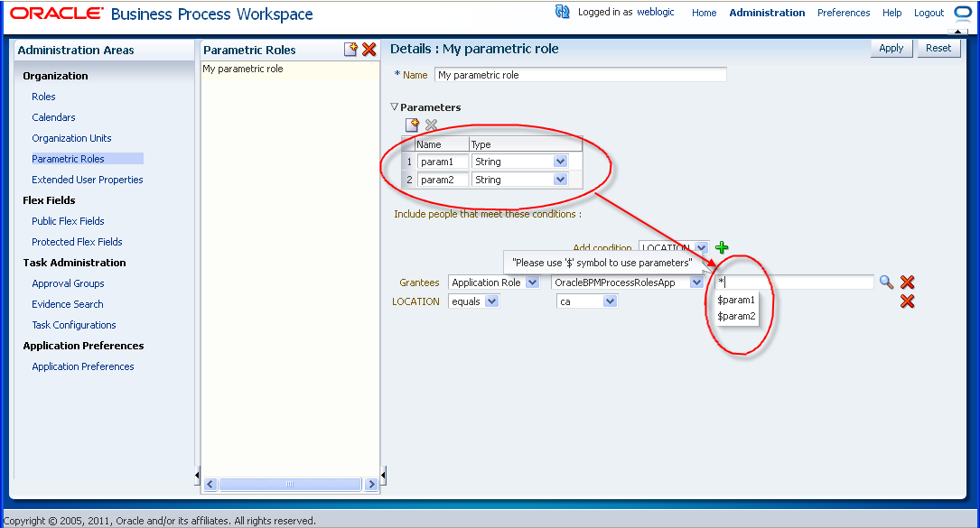Click the Name column header
The image size is (980, 528).
(443, 144)
